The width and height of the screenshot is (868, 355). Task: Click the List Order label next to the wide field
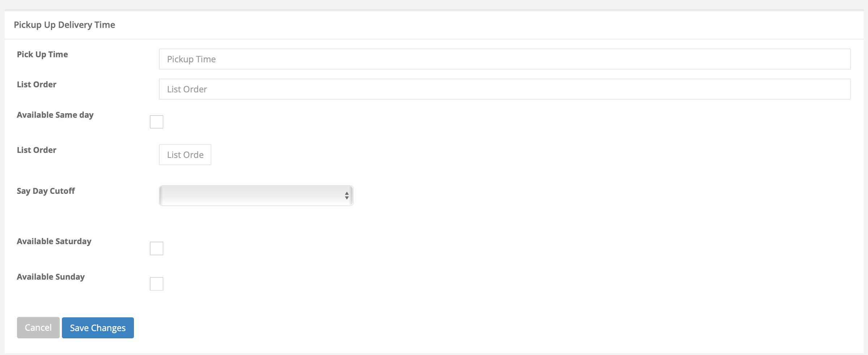click(x=37, y=84)
